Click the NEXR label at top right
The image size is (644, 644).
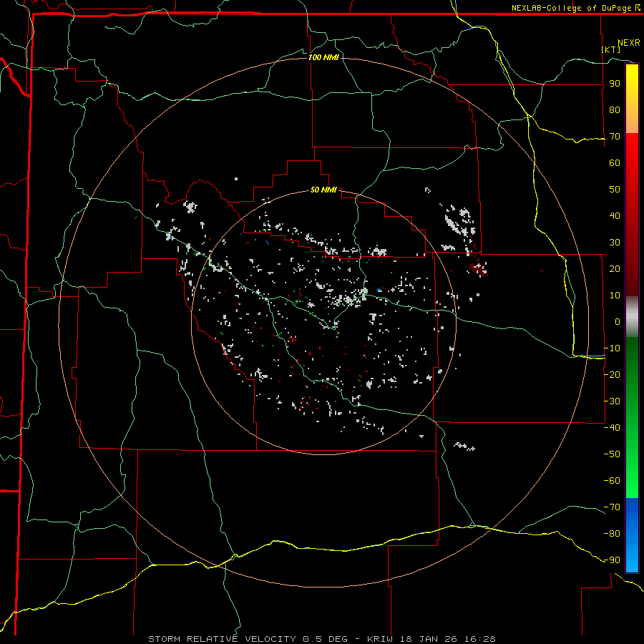click(x=629, y=43)
